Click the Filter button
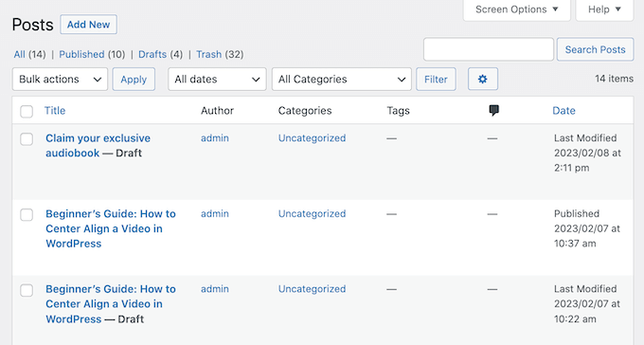This screenshot has height=345, width=644. [x=436, y=79]
